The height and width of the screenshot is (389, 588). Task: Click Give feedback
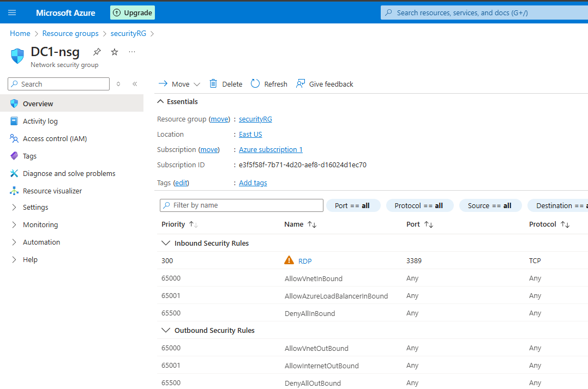[x=325, y=84]
